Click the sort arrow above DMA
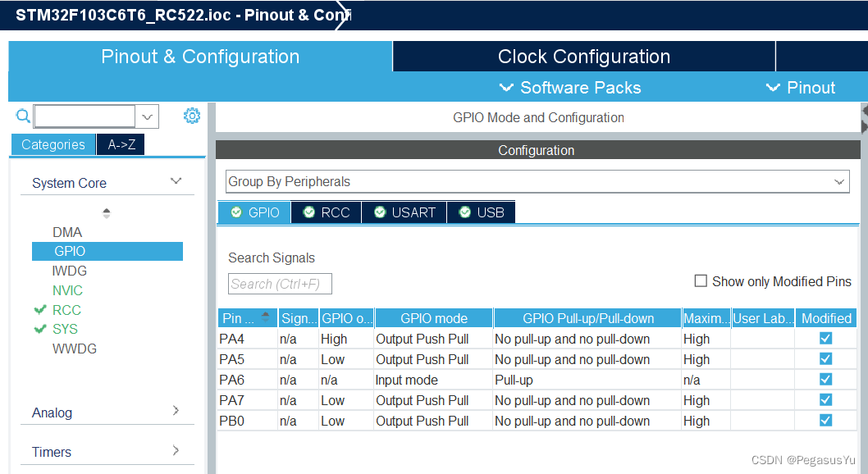 (107, 213)
